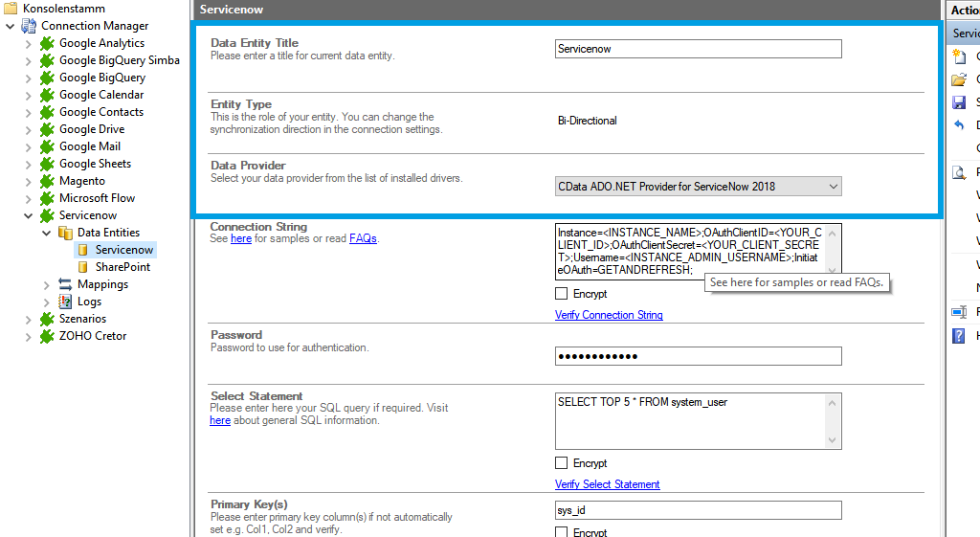Click the Google Contacts connection icon
This screenshot has width=980, height=537.
tap(47, 112)
